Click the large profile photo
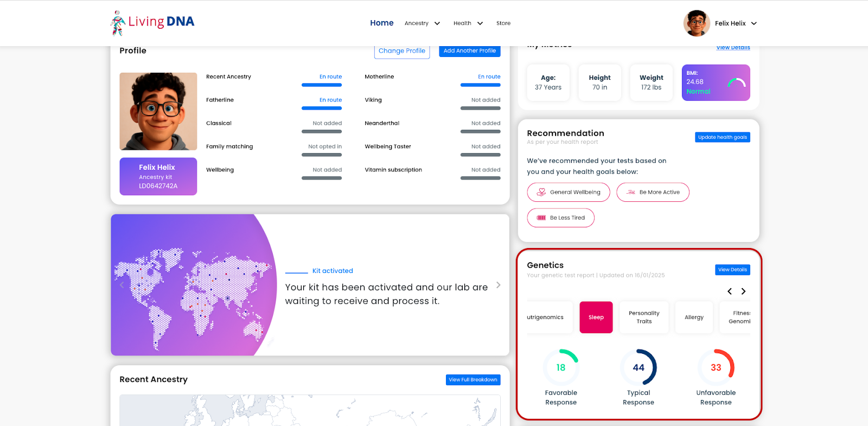 pos(158,111)
